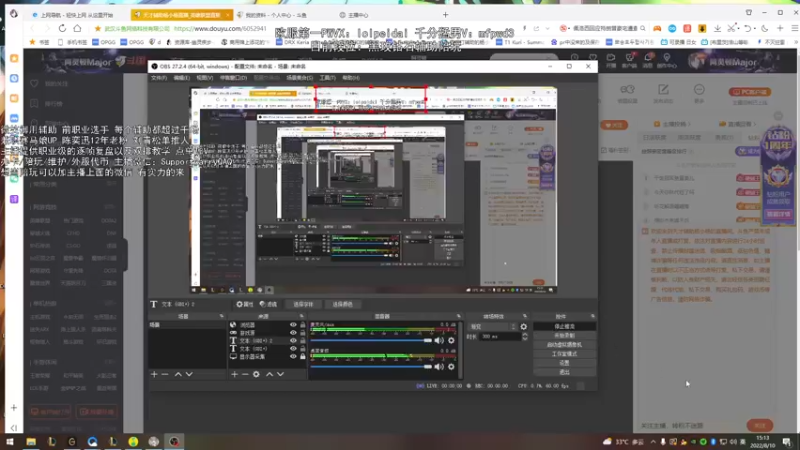Click Start Recording button in Controls

point(564,336)
